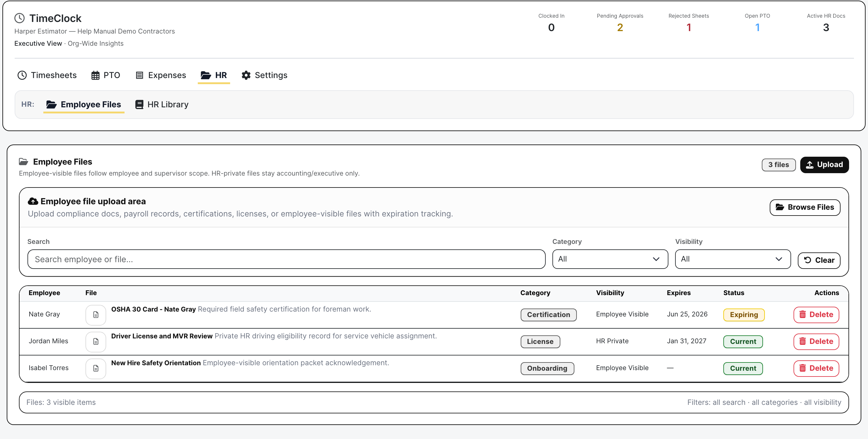
Task: Click the Employee column header
Action: coord(44,293)
